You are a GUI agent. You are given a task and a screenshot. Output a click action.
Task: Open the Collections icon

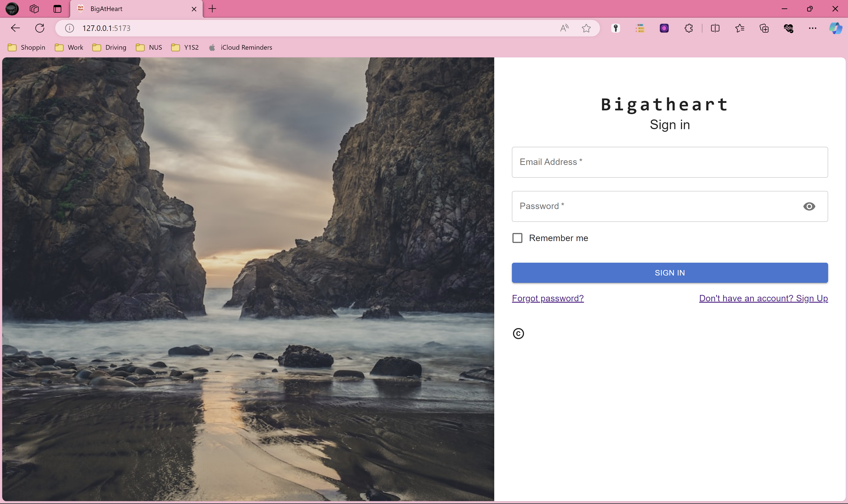point(764,28)
